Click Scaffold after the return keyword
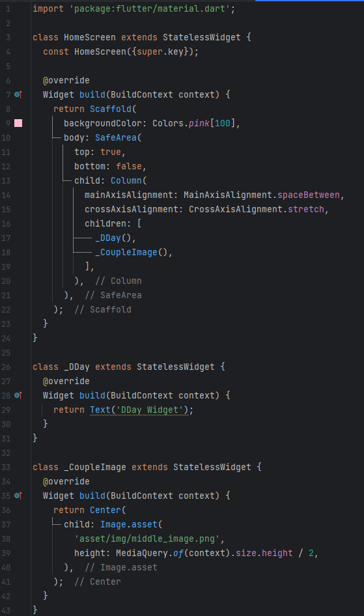This screenshot has width=364, height=616. [x=110, y=109]
